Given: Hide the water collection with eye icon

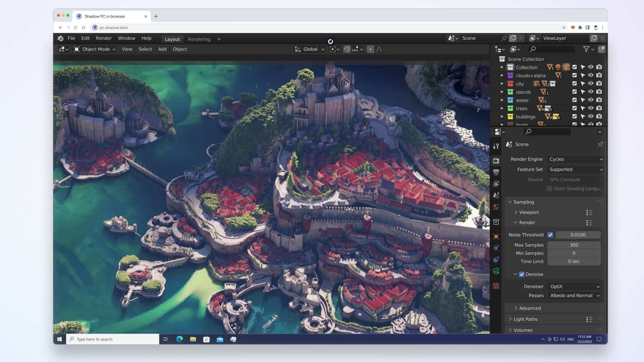Looking at the screenshot, I should tap(591, 100).
